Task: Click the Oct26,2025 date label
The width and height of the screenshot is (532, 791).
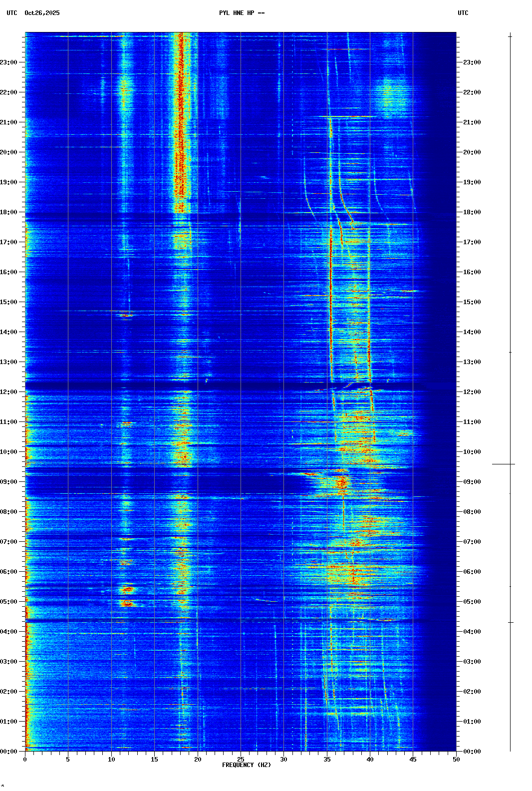Action: (x=42, y=13)
